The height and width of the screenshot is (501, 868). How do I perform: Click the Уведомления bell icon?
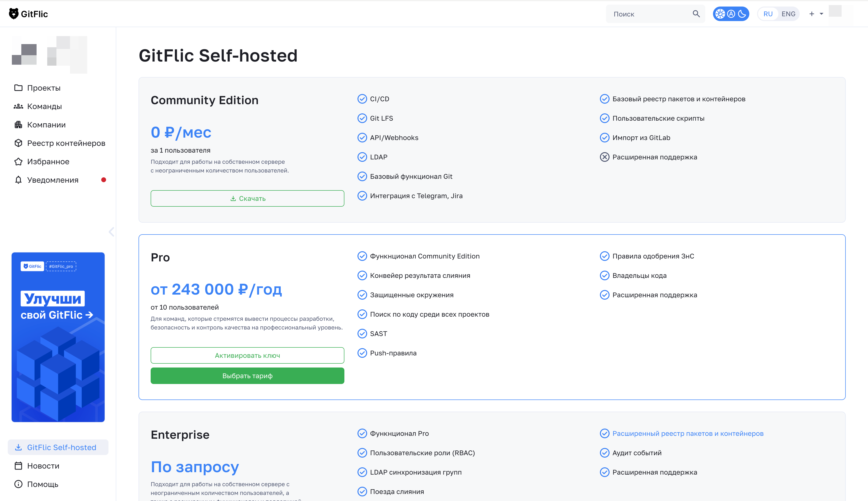point(18,180)
